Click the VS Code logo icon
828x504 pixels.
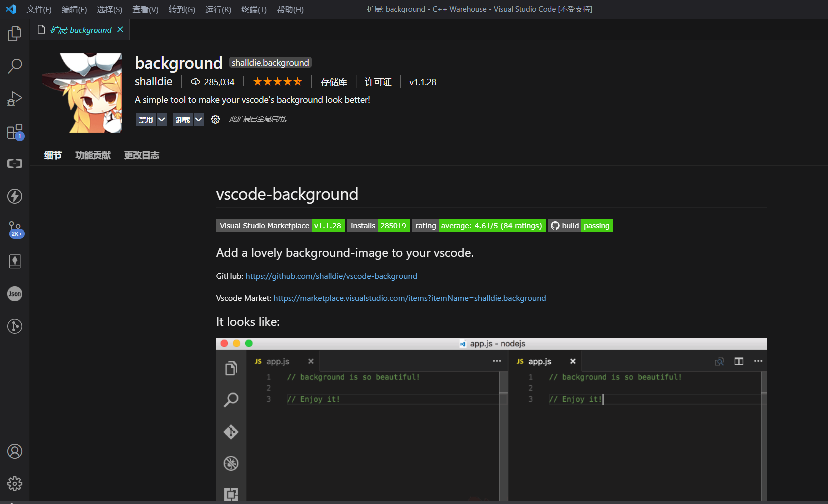(11, 9)
